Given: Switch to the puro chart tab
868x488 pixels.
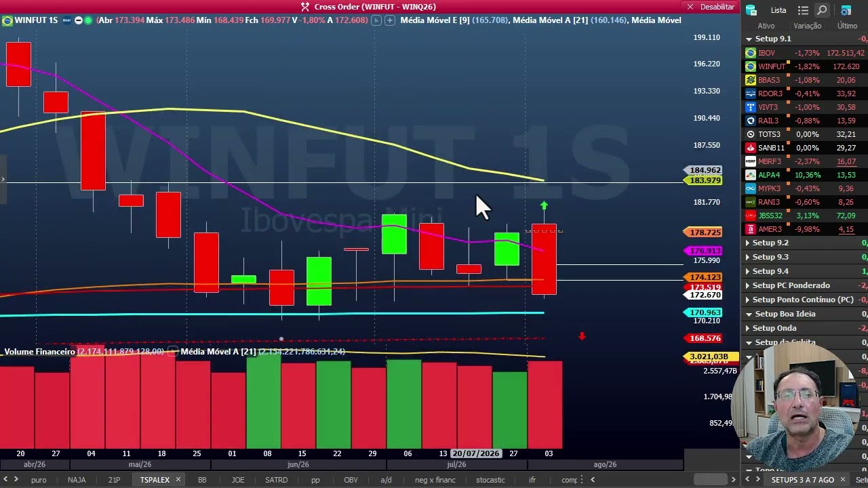Looking at the screenshot, I should coord(39,480).
